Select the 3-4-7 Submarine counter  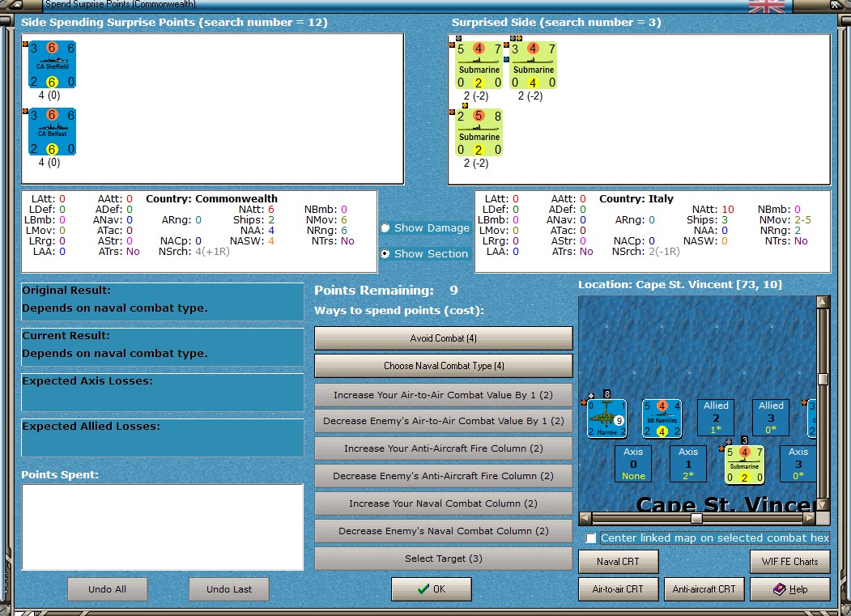tap(533, 65)
